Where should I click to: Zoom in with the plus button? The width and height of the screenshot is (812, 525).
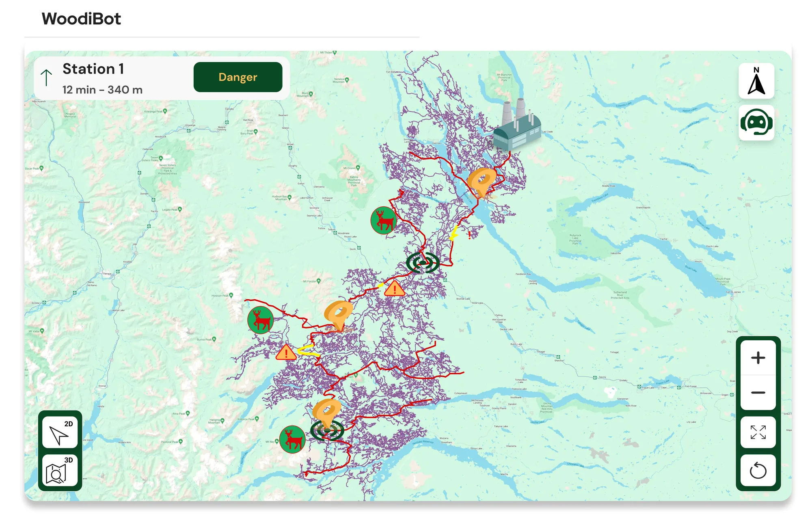(758, 358)
